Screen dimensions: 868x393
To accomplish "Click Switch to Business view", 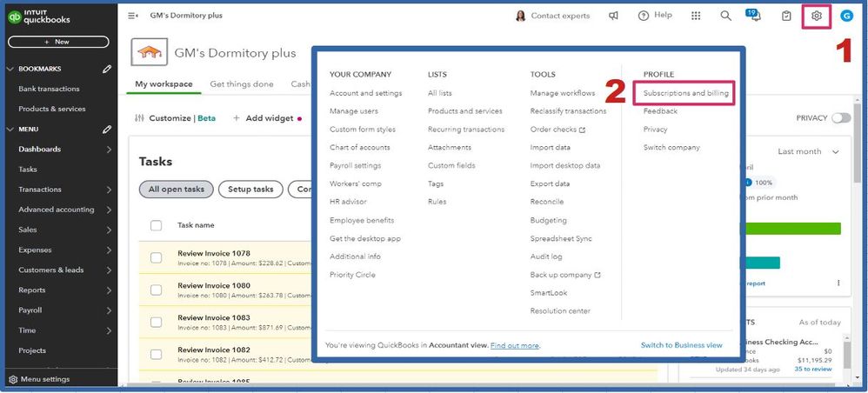I will [682, 345].
